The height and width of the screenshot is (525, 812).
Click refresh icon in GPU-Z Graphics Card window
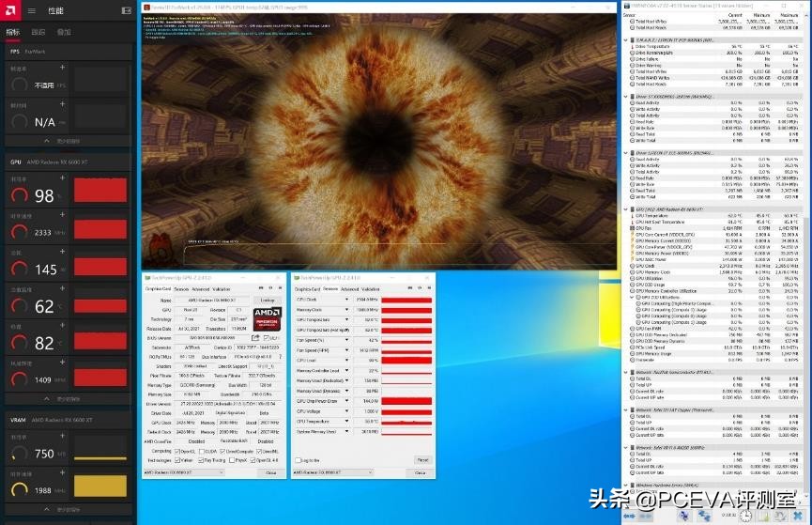[270, 288]
